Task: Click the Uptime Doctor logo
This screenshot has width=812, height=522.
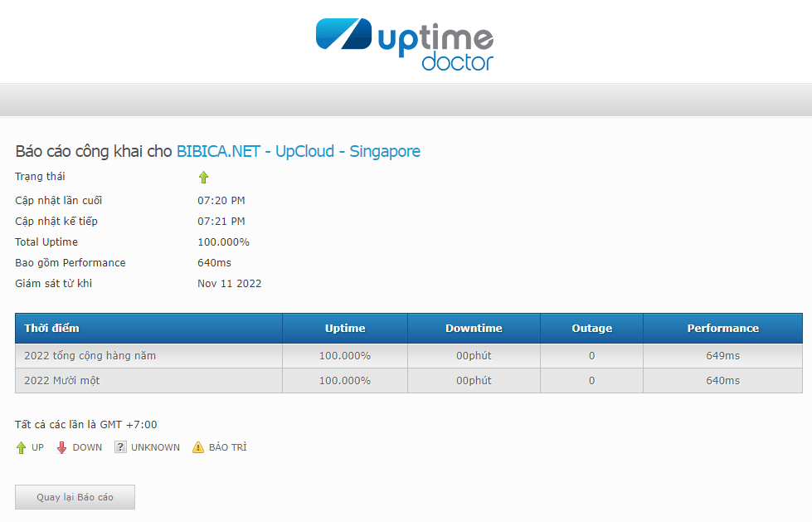Action: pyautogui.click(x=405, y=45)
